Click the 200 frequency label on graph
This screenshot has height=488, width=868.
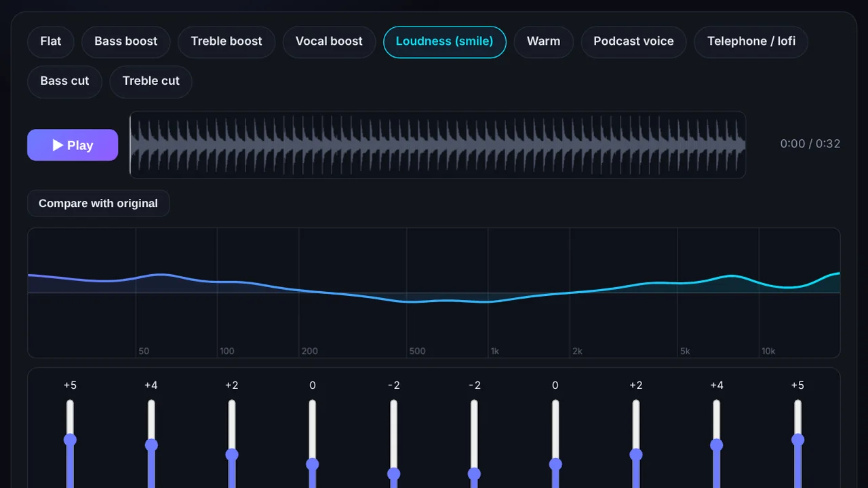pos(310,351)
